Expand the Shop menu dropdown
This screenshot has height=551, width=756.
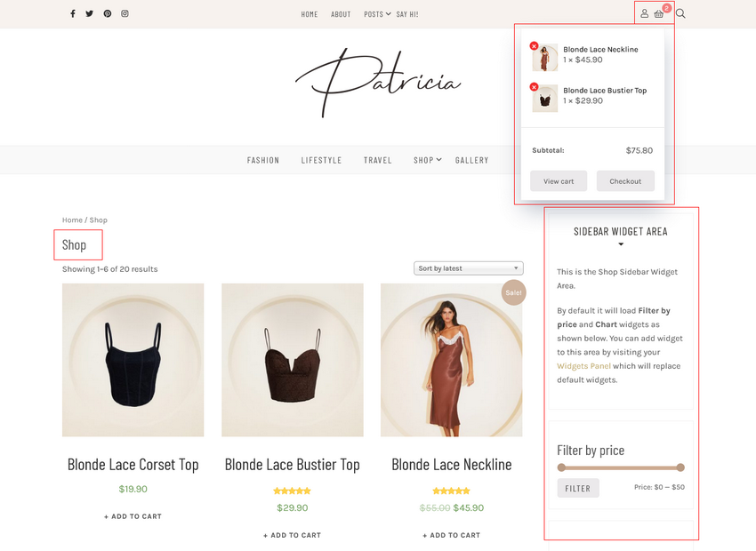[427, 160]
